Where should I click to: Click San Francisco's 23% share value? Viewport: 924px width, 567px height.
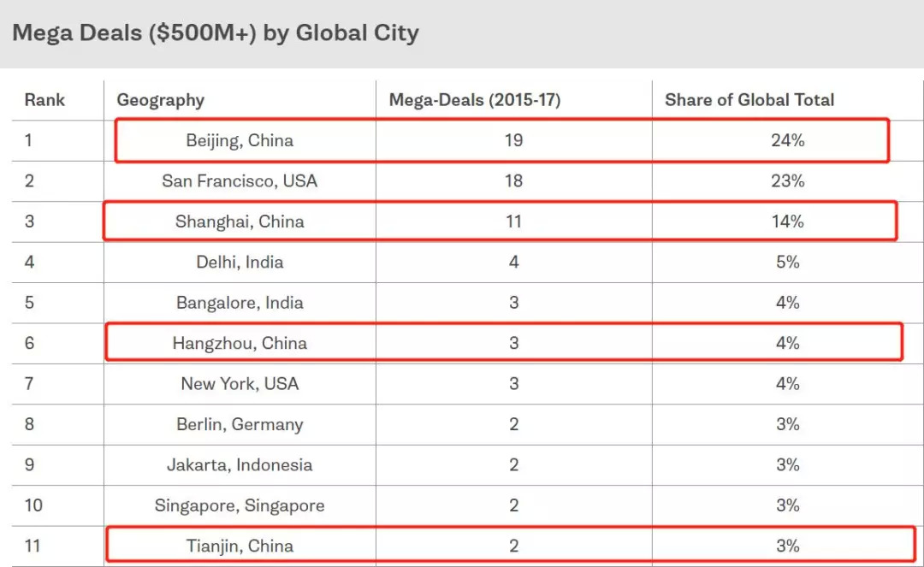coord(787,181)
